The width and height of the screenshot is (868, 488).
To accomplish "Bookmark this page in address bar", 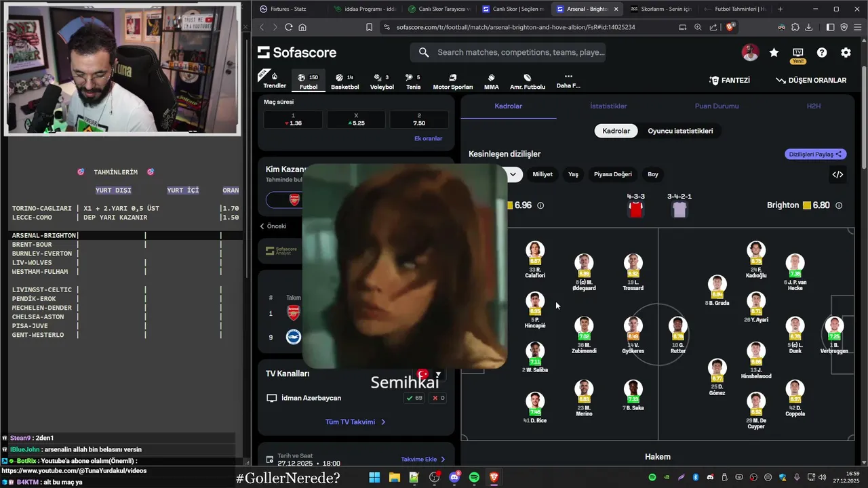I will [x=369, y=27].
